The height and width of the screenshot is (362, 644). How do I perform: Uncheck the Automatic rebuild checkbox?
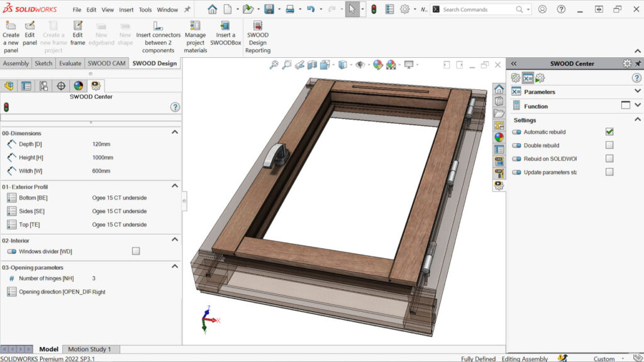point(609,132)
